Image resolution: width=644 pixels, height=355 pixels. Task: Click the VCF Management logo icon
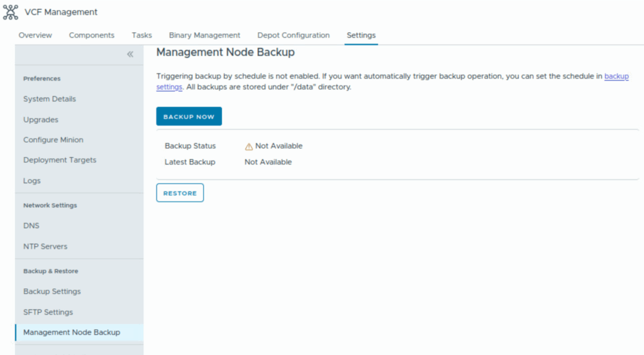[x=11, y=12]
